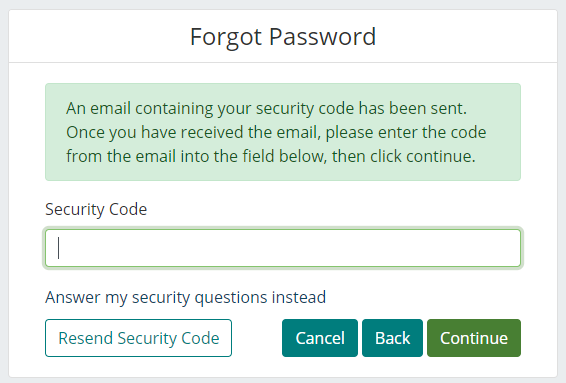Switch to answering security questions instead
The width and height of the screenshot is (566, 383).
[186, 297]
